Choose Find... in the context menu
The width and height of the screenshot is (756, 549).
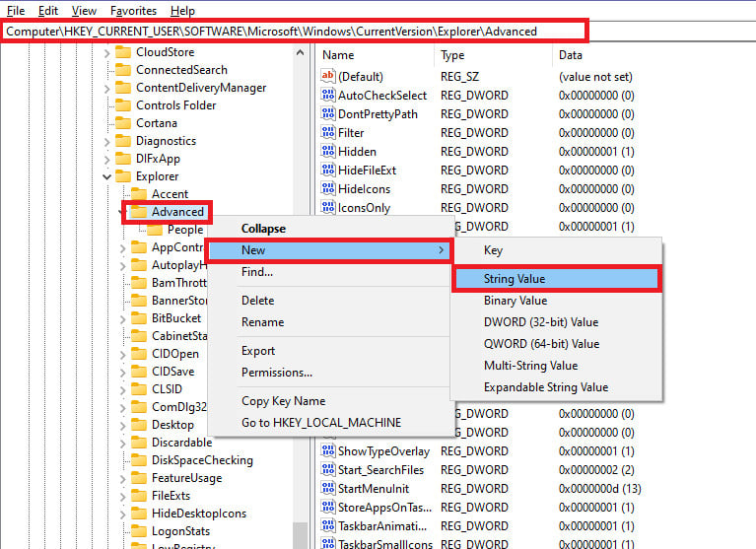pyautogui.click(x=331, y=272)
